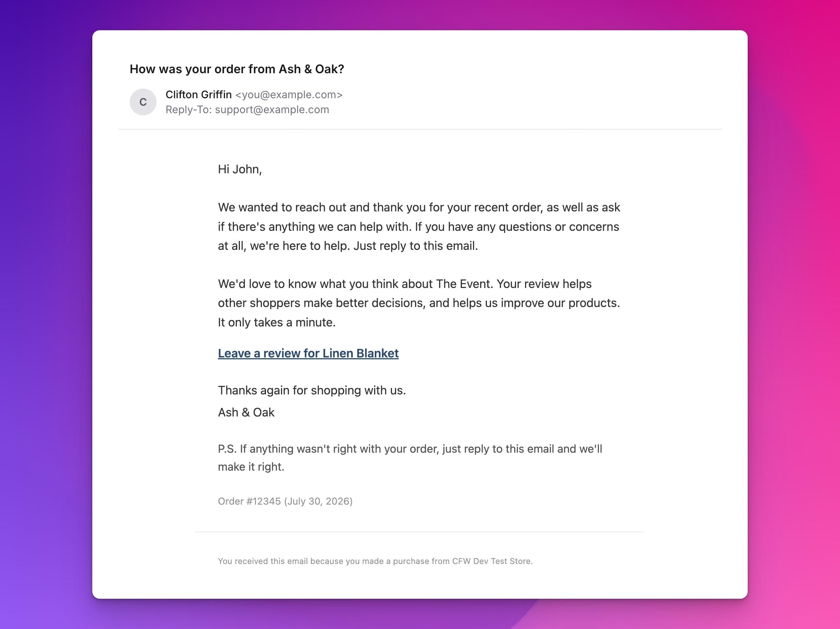Click the Reply-To label in the header
The height and width of the screenshot is (629, 840).
(x=188, y=110)
